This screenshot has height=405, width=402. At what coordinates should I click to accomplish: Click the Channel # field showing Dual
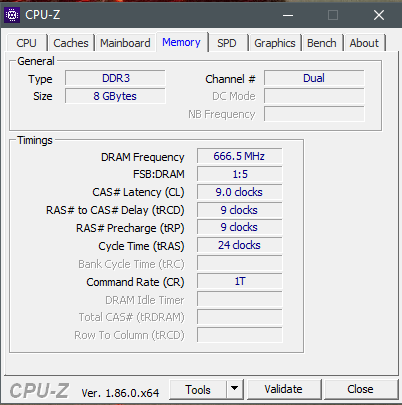click(314, 78)
